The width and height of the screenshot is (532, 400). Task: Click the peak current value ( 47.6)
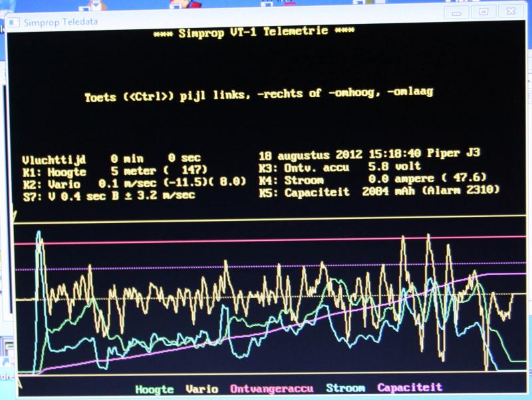(464, 177)
